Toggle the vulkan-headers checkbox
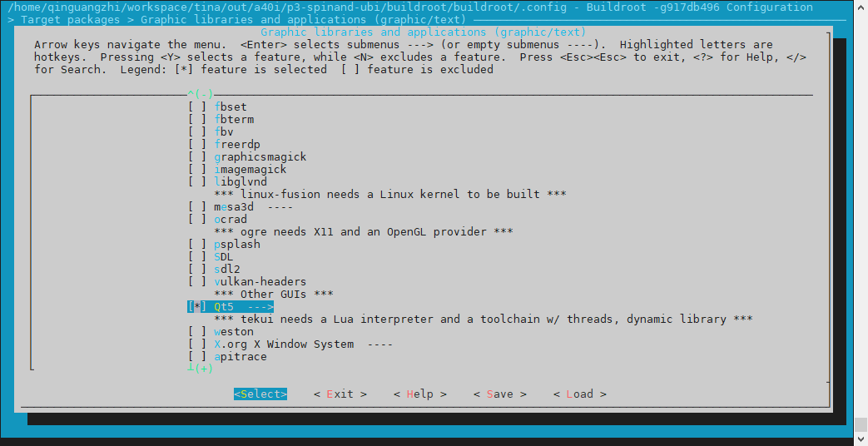This screenshot has height=446, width=868. point(197,281)
